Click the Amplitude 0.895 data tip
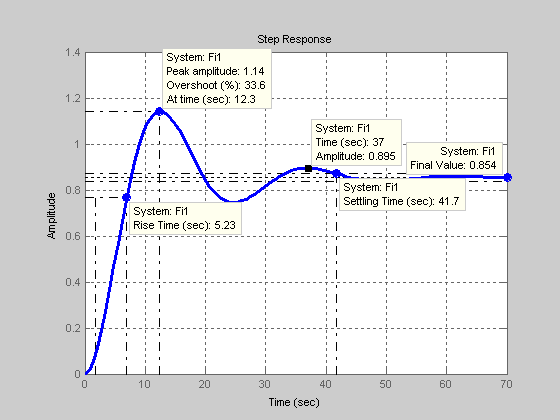The image size is (560, 420). 356,142
